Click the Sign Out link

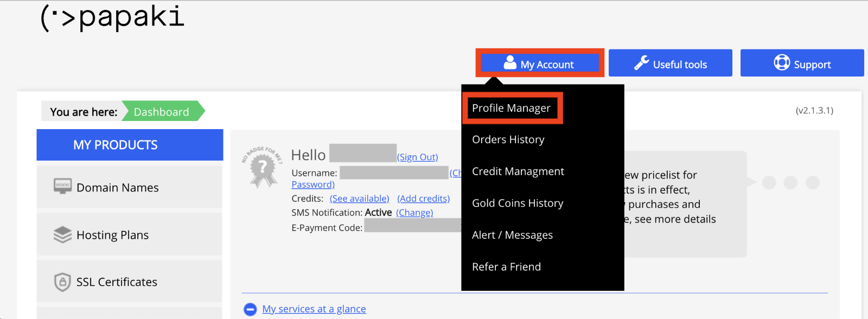point(417,157)
